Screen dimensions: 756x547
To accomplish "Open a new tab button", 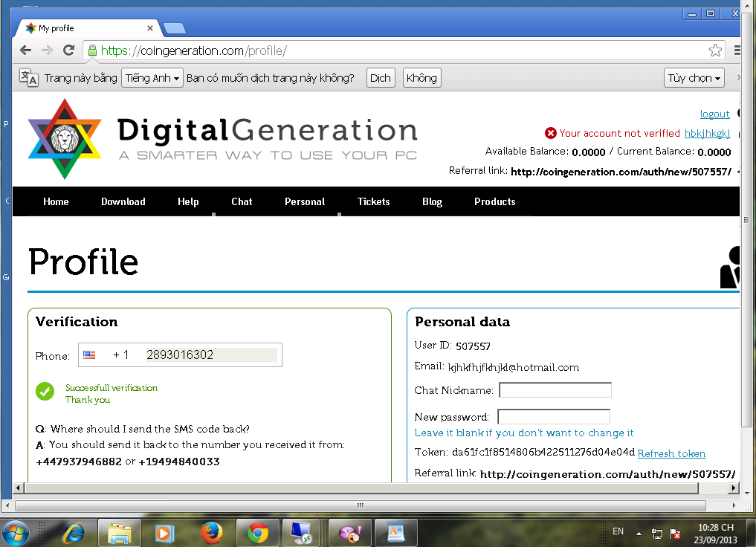I will tap(174, 28).
